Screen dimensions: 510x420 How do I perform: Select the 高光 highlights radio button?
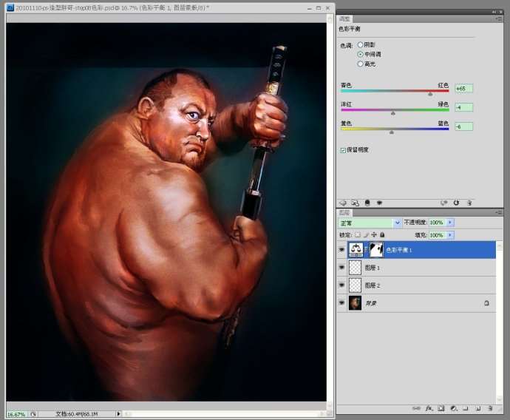[x=360, y=64]
